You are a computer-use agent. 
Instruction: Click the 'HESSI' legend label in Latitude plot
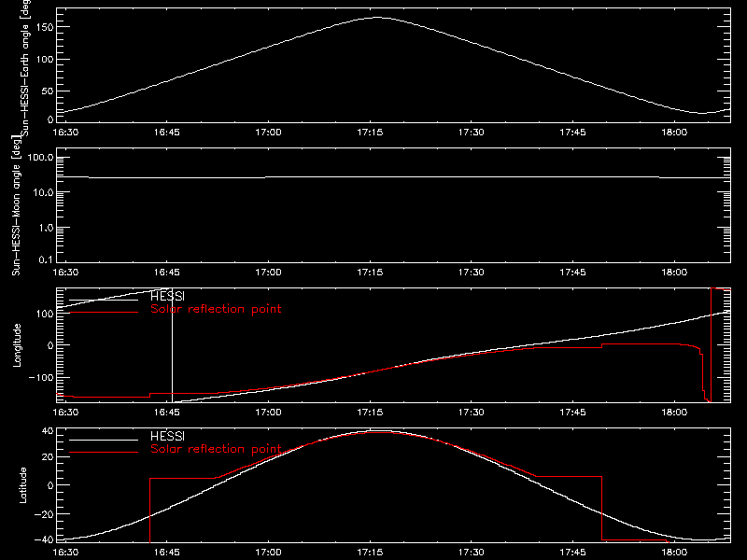click(167, 436)
